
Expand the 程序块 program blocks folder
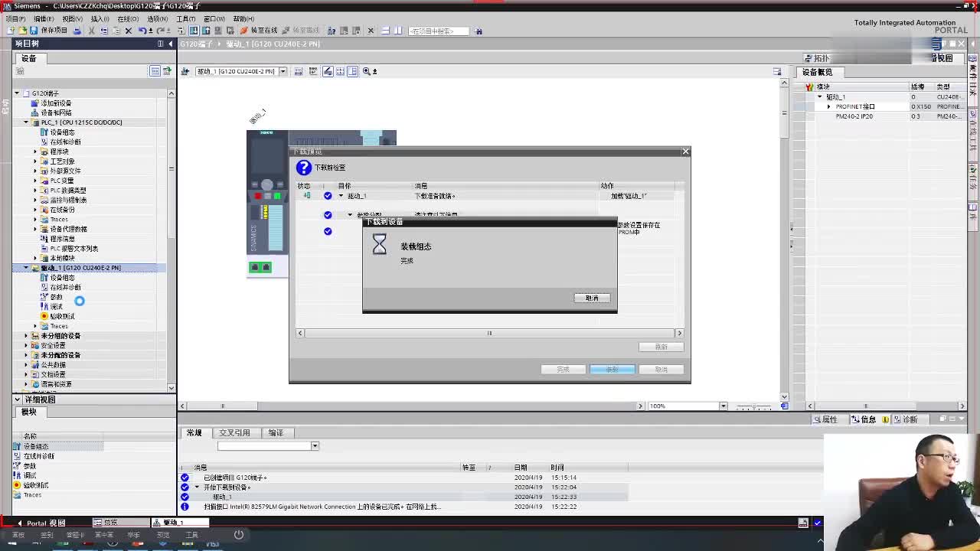click(35, 152)
